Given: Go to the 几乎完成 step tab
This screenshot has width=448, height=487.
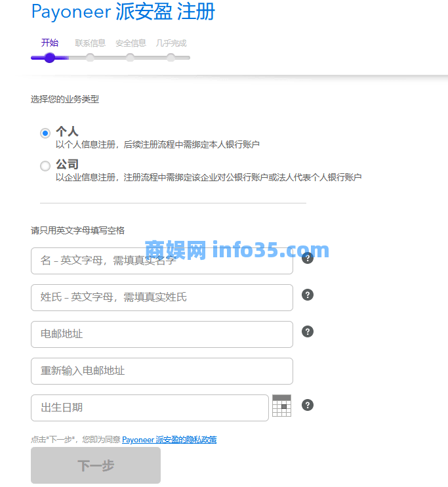Looking at the screenshot, I should (x=171, y=43).
